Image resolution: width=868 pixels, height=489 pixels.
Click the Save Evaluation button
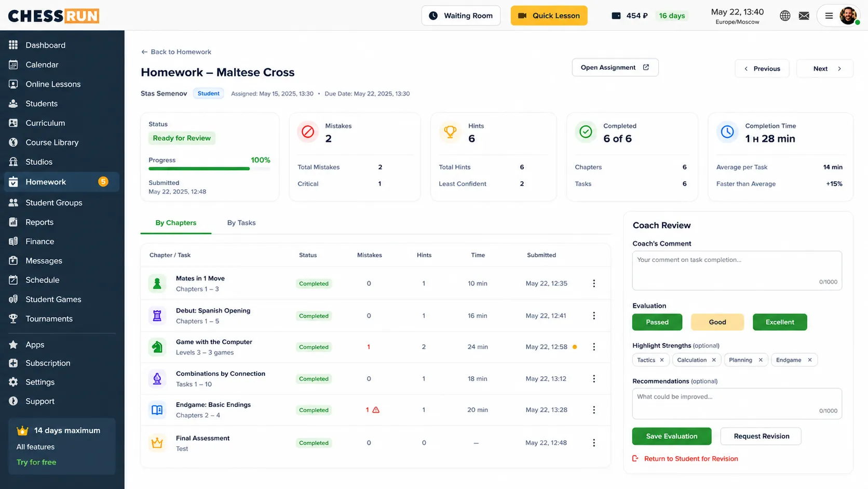(672, 436)
